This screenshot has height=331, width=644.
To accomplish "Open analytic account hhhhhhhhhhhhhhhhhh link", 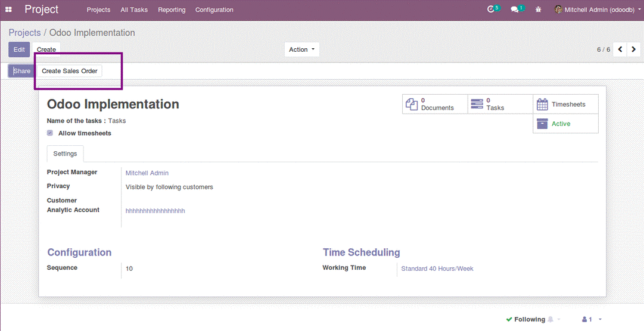I will tap(155, 211).
